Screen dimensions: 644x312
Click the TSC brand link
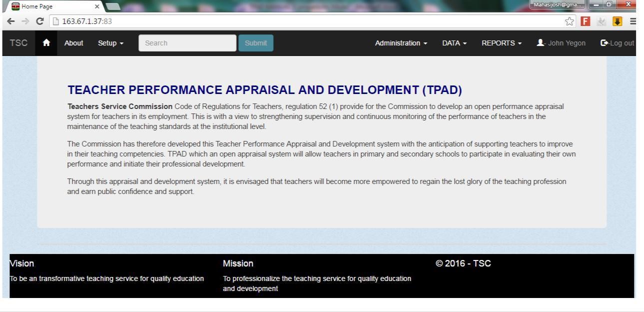click(18, 43)
